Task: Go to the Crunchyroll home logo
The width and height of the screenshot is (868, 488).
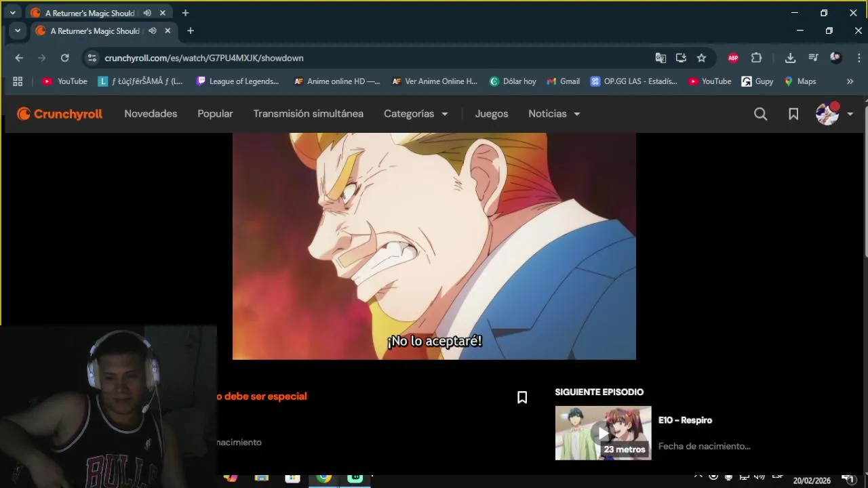Action: (60, 114)
